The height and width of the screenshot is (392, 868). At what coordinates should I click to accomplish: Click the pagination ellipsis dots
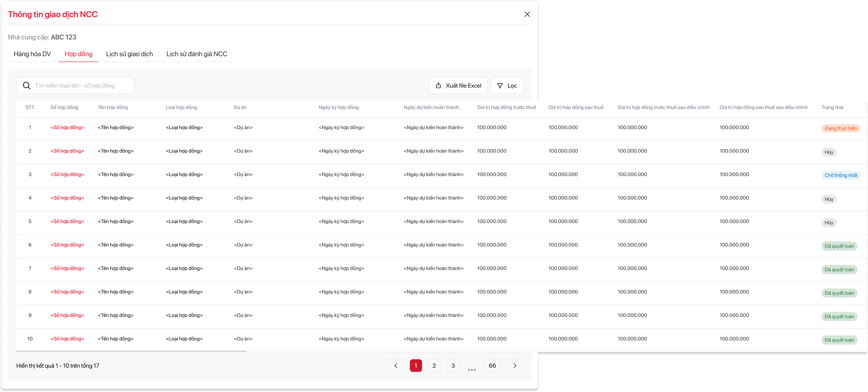click(472, 369)
